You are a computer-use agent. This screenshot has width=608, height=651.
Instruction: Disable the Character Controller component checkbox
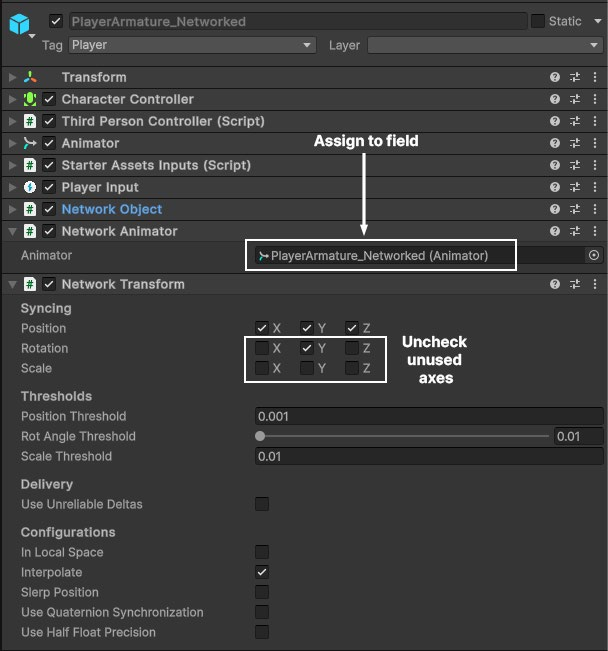coord(49,99)
